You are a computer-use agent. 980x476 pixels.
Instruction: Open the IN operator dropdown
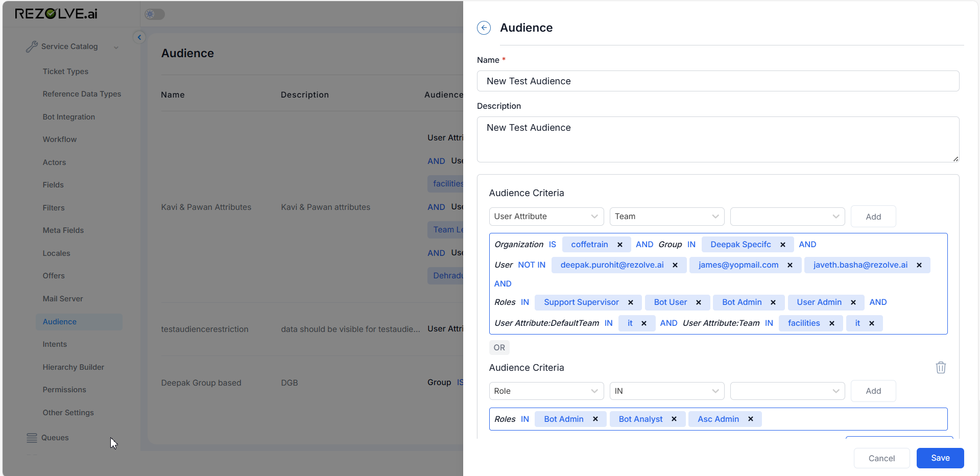click(667, 391)
